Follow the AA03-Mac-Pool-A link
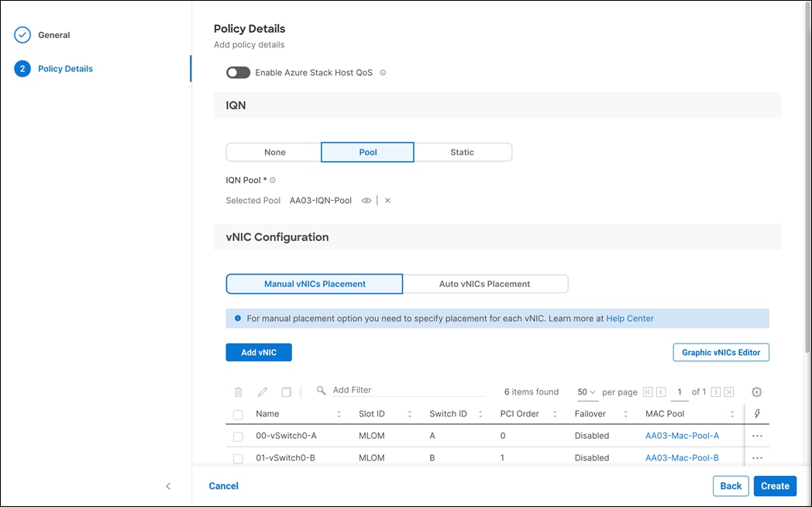The height and width of the screenshot is (507, 812). (x=682, y=436)
